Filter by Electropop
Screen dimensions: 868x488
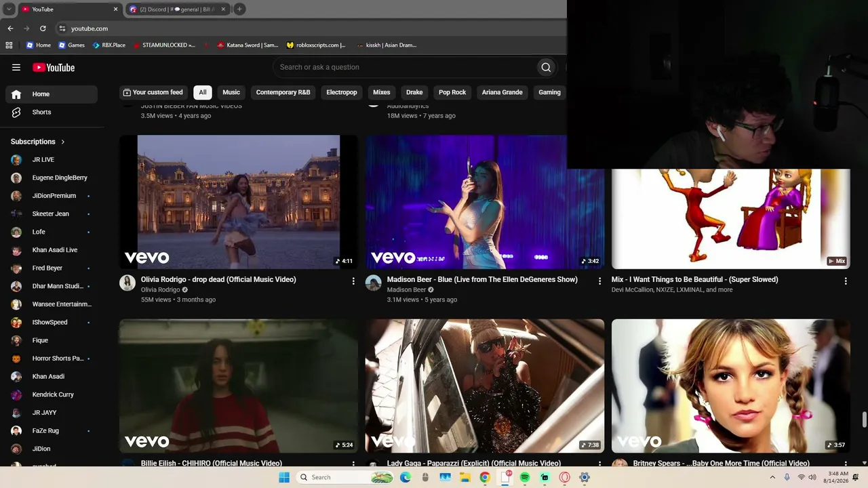tap(342, 92)
